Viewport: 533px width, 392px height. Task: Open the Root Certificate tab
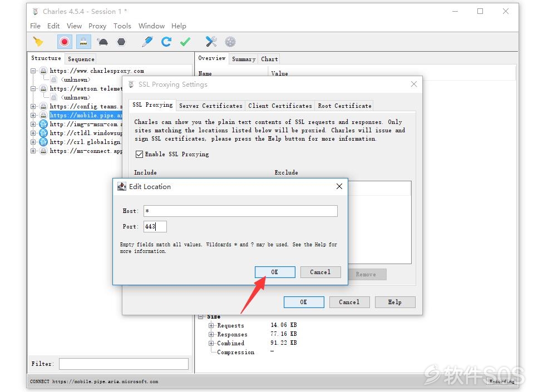coord(345,106)
